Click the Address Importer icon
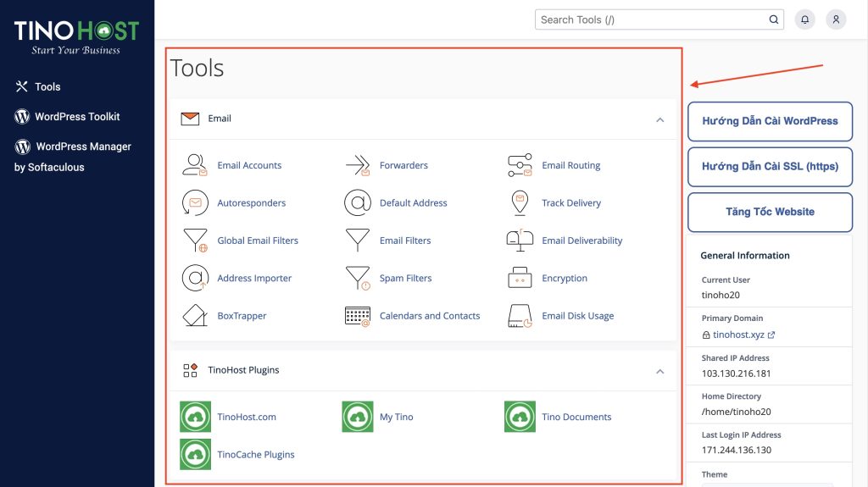 click(x=195, y=278)
